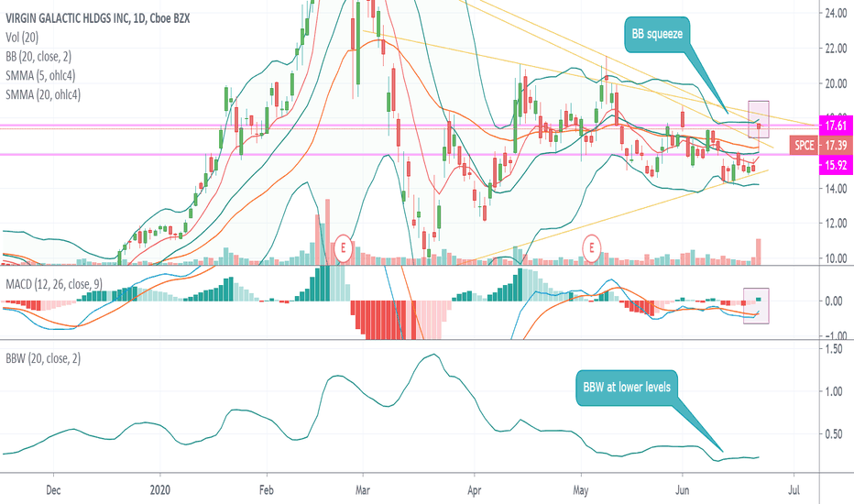The height and width of the screenshot is (504, 854).
Task: Click the Dec date on time axis
Action: (53, 490)
